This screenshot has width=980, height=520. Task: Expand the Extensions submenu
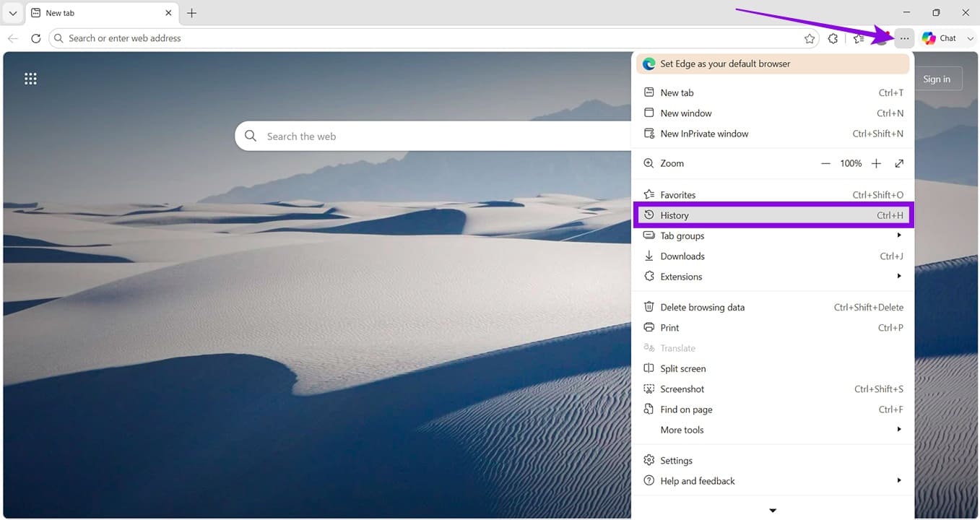pyautogui.click(x=773, y=277)
